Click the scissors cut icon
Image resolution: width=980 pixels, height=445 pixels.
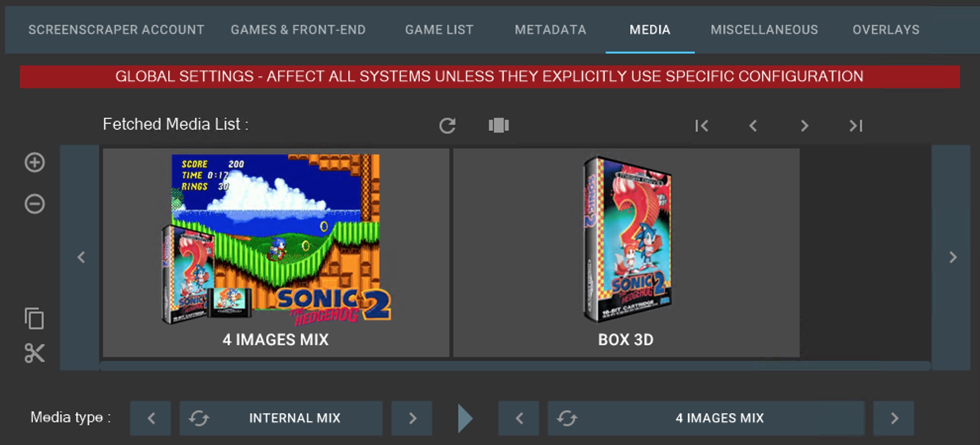[x=34, y=353]
